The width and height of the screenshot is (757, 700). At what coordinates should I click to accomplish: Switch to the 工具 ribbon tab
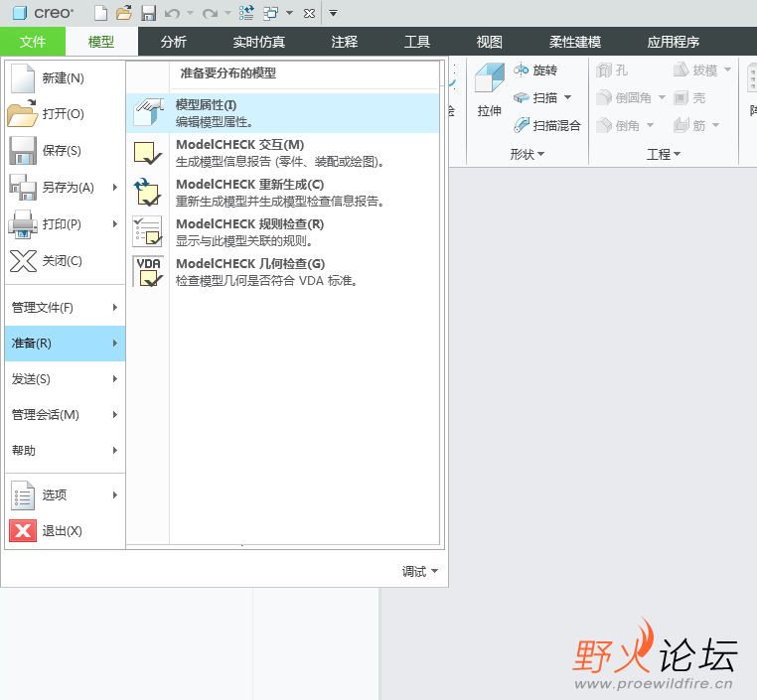click(x=417, y=42)
